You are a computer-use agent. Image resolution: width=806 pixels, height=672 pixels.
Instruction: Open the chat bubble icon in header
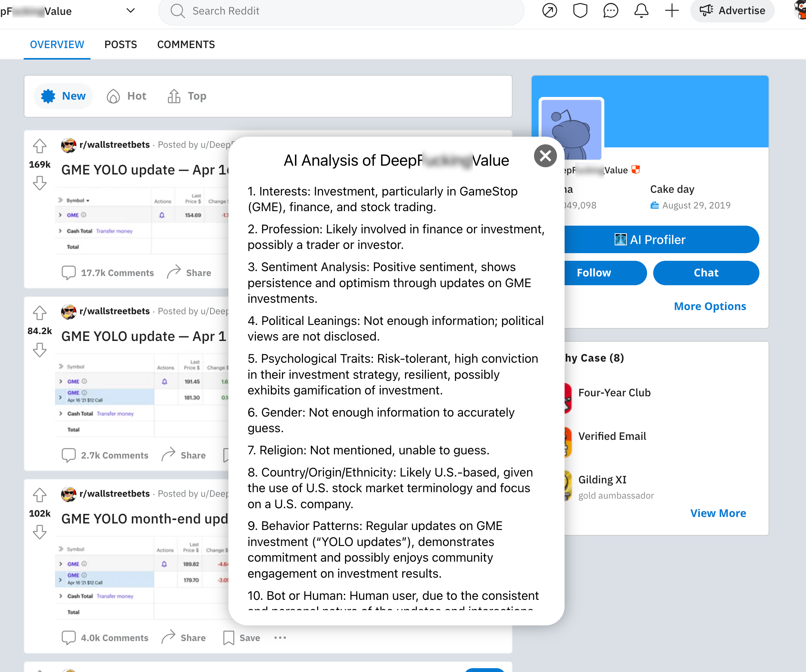click(x=610, y=10)
